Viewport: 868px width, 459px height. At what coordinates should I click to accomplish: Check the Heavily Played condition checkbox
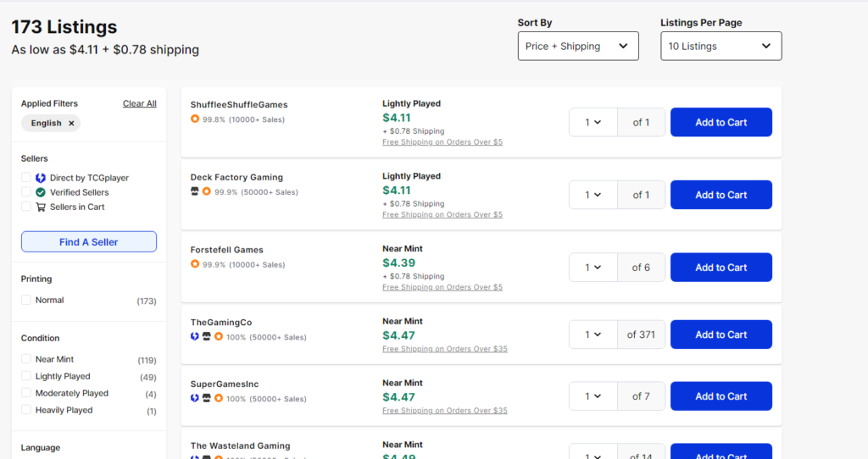(26, 410)
